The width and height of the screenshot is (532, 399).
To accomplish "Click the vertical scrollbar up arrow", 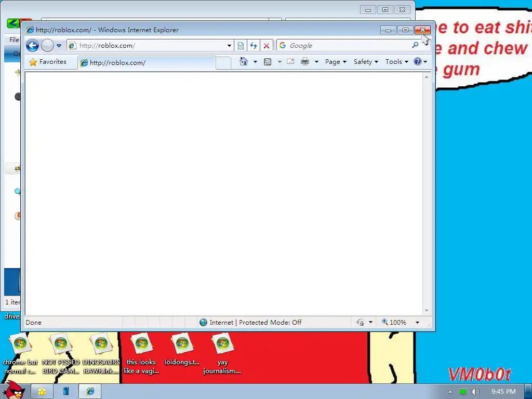I will click(427, 77).
